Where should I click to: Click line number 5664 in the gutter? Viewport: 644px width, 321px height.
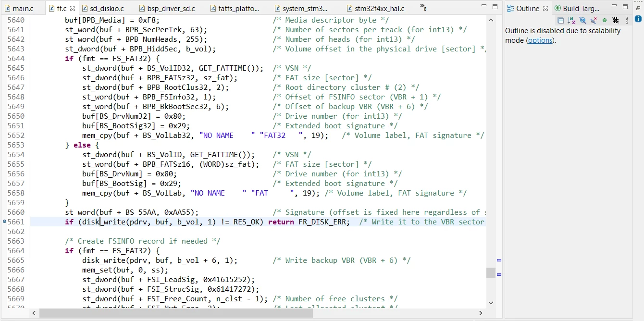point(16,250)
